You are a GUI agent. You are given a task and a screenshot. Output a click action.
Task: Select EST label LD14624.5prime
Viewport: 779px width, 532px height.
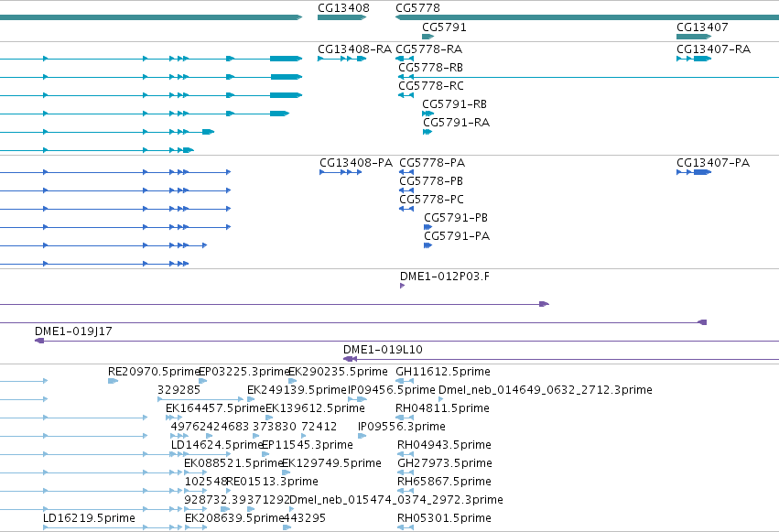click(217, 445)
